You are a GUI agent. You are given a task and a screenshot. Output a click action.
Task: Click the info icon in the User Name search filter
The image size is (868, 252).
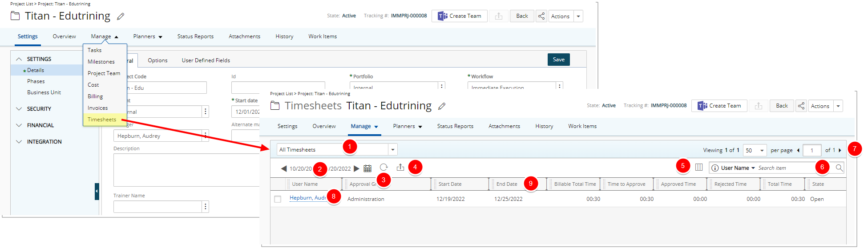(715, 168)
